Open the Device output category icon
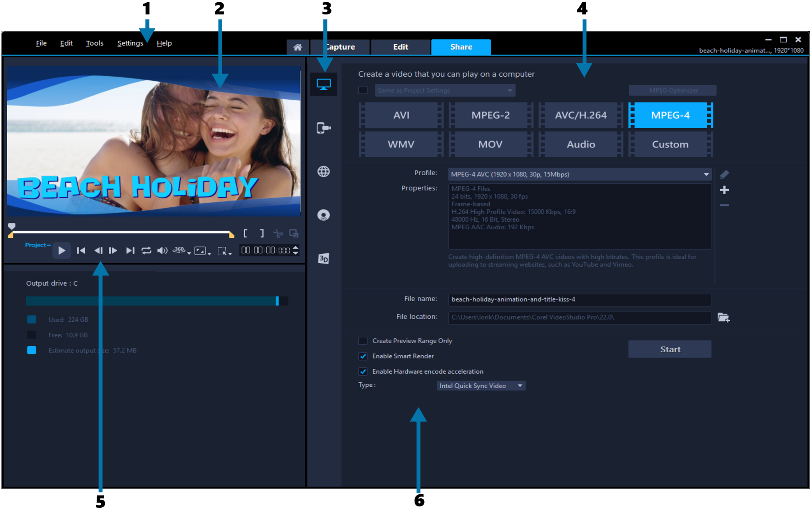The image size is (812, 515). pyautogui.click(x=323, y=128)
